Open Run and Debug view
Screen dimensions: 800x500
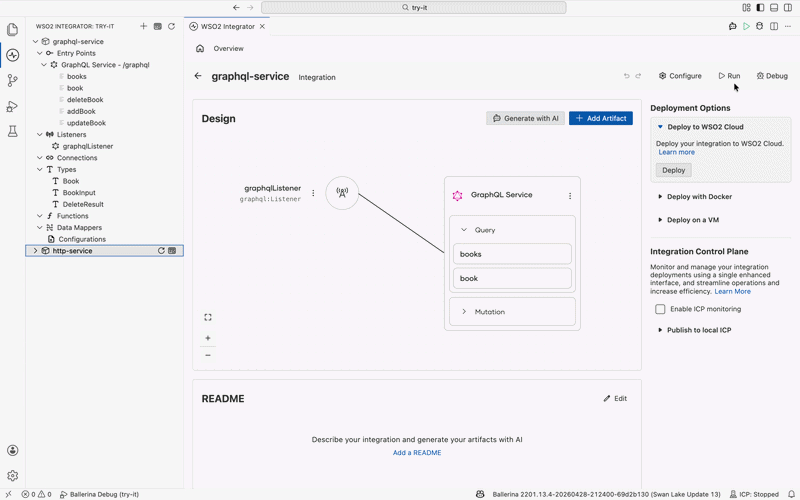pos(13,106)
